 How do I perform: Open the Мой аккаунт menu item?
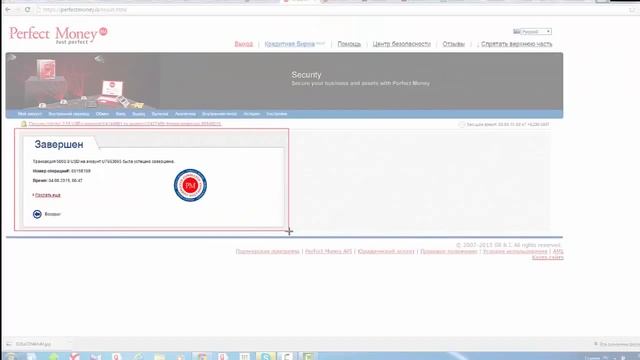click(30, 114)
